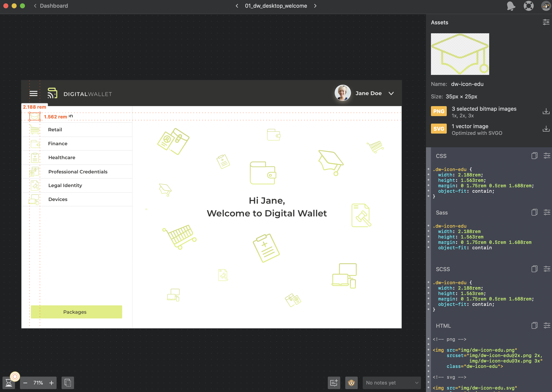Copy the CSS code snippet
This screenshot has height=392, width=552.
tap(534, 156)
